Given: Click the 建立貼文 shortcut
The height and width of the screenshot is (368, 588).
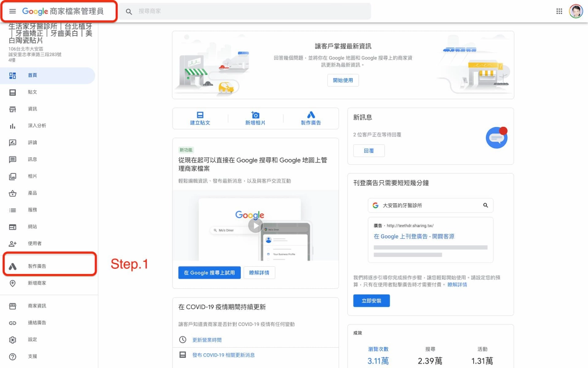Looking at the screenshot, I should 200,119.
